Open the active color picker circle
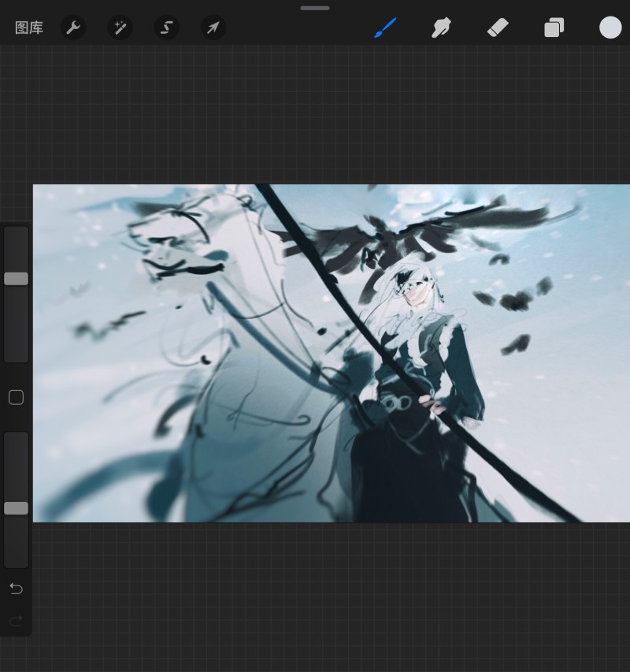Viewport: 630px width, 672px height. click(x=610, y=28)
